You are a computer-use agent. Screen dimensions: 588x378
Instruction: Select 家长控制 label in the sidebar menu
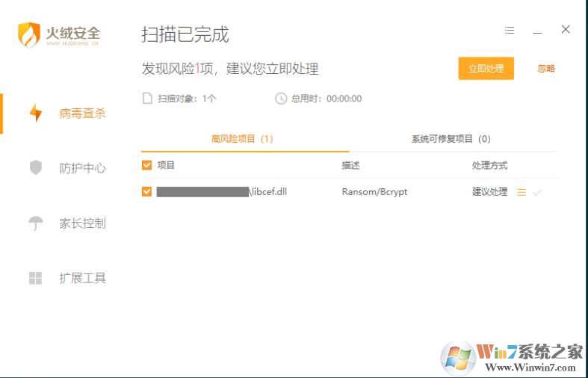click(82, 223)
